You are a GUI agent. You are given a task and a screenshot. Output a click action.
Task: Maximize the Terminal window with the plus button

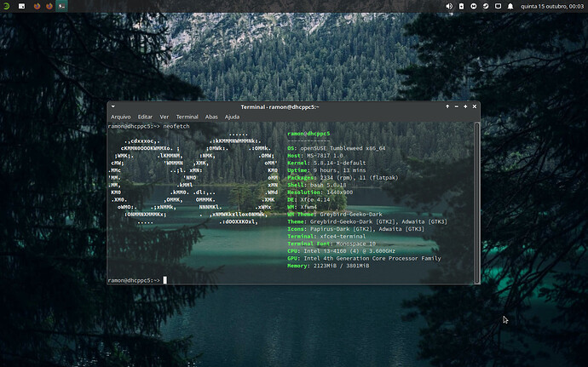click(x=465, y=106)
